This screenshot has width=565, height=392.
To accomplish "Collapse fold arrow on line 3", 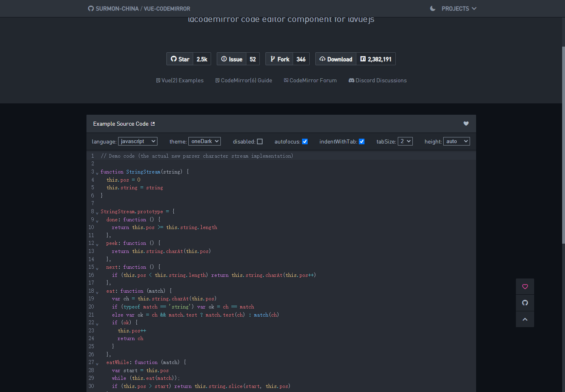I will point(97,173).
